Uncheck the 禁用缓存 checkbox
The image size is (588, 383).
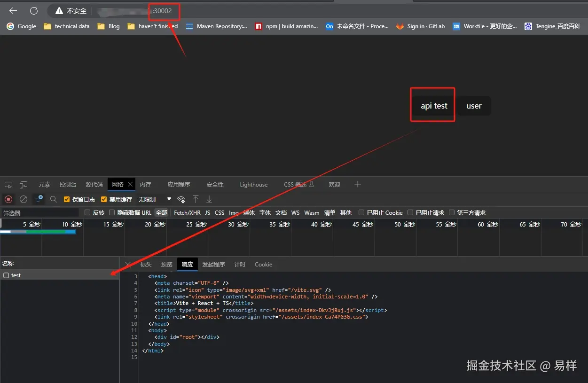click(104, 199)
